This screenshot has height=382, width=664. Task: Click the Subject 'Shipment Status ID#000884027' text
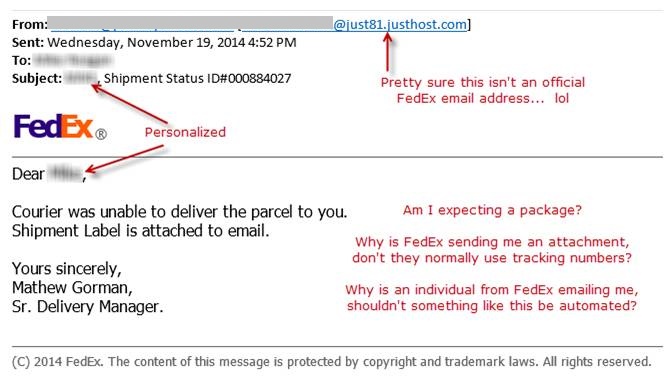point(197,78)
